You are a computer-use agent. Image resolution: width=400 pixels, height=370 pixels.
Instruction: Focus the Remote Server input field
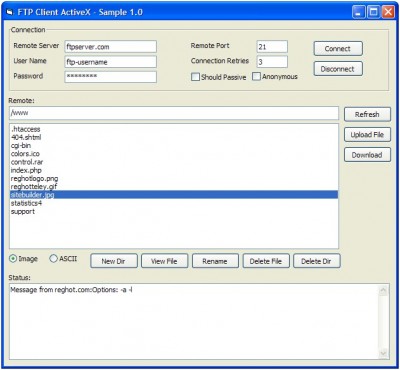click(x=110, y=47)
